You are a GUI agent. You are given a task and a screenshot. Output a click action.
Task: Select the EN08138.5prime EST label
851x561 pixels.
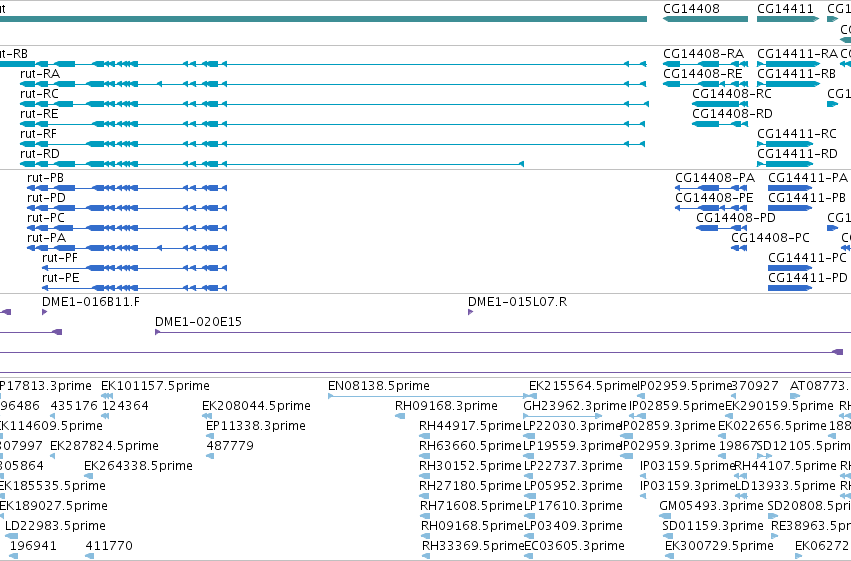[379, 386]
